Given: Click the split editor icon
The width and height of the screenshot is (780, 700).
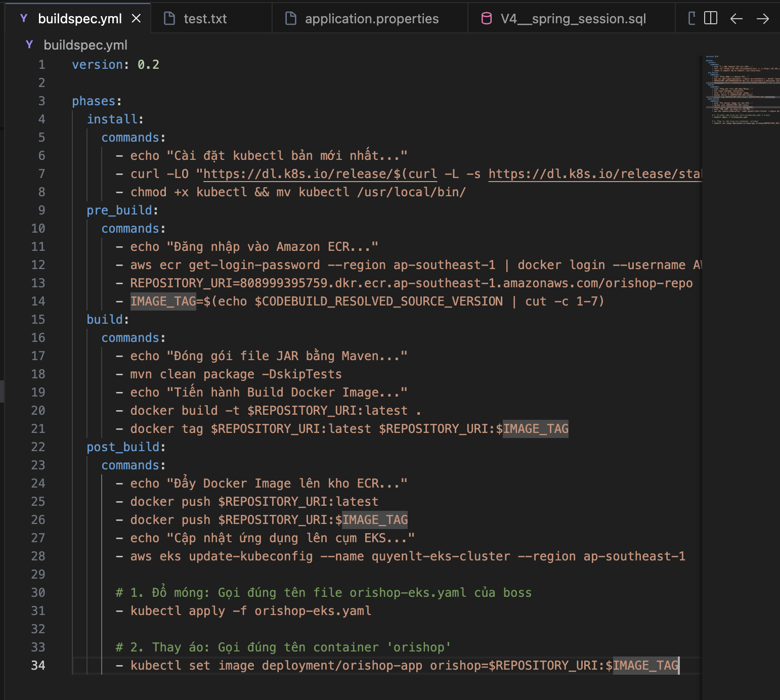Looking at the screenshot, I should click(x=711, y=19).
